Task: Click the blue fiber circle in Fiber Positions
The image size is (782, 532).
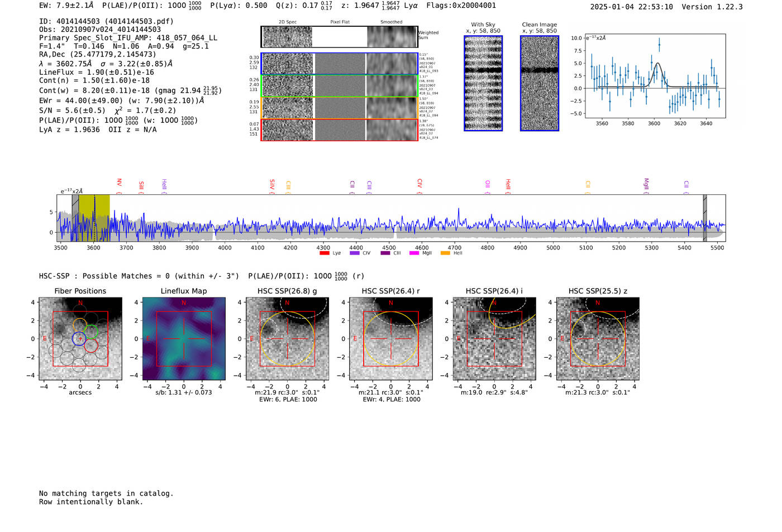Action: click(x=79, y=339)
